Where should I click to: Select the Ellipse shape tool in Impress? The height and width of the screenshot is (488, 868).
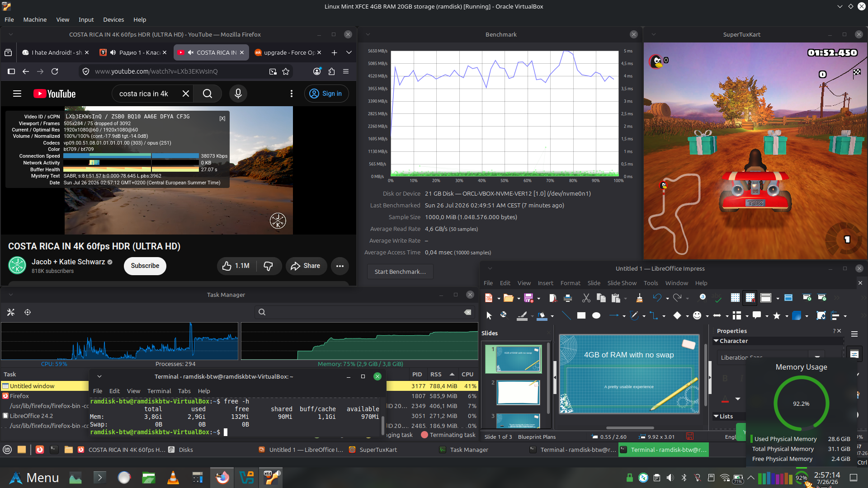(596, 315)
